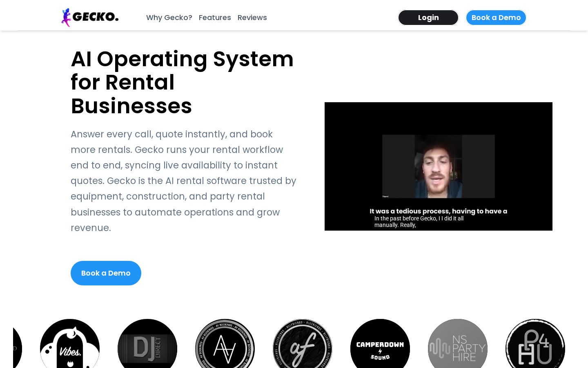This screenshot has height=368, width=588.
Task: Open the Why Gecko? nav link
Action: pos(169,18)
